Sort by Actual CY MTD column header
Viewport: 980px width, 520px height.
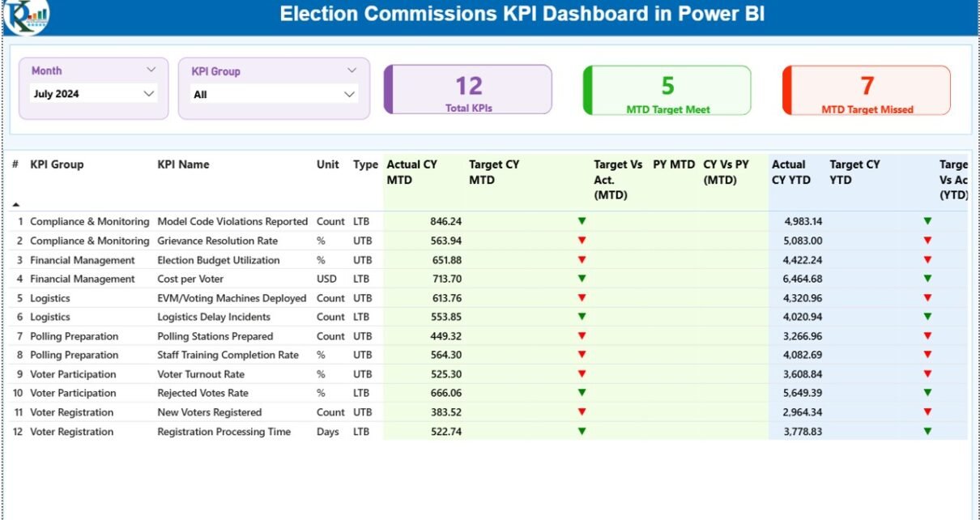[411, 172]
